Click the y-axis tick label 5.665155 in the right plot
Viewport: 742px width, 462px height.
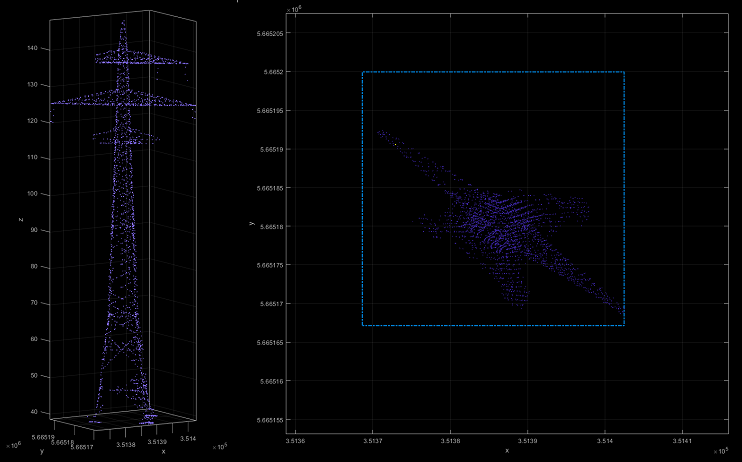click(269, 420)
